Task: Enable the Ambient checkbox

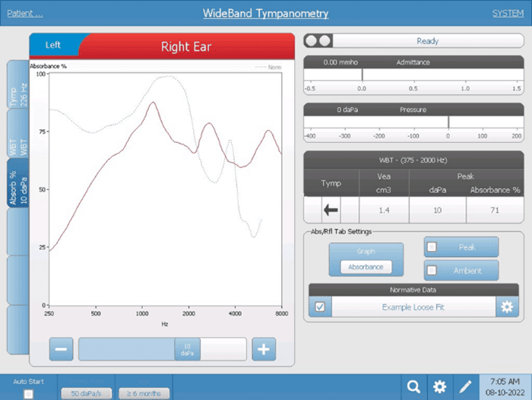Action: (x=432, y=270)
